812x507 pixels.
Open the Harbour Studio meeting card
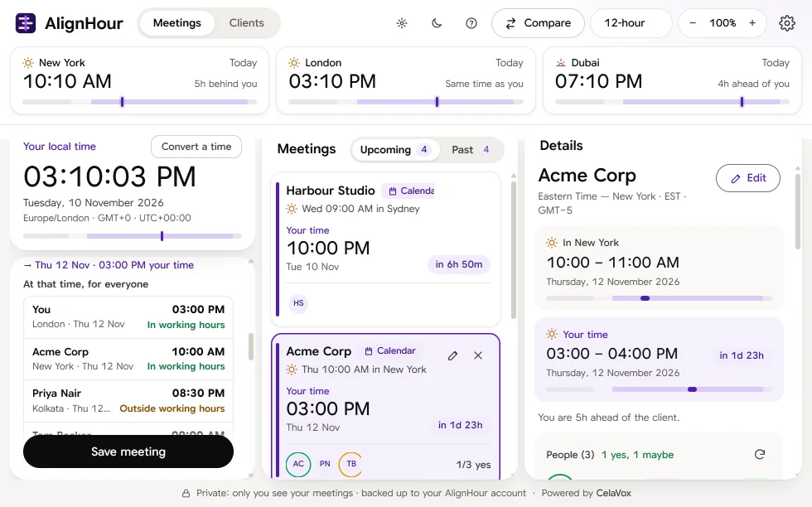386,249
